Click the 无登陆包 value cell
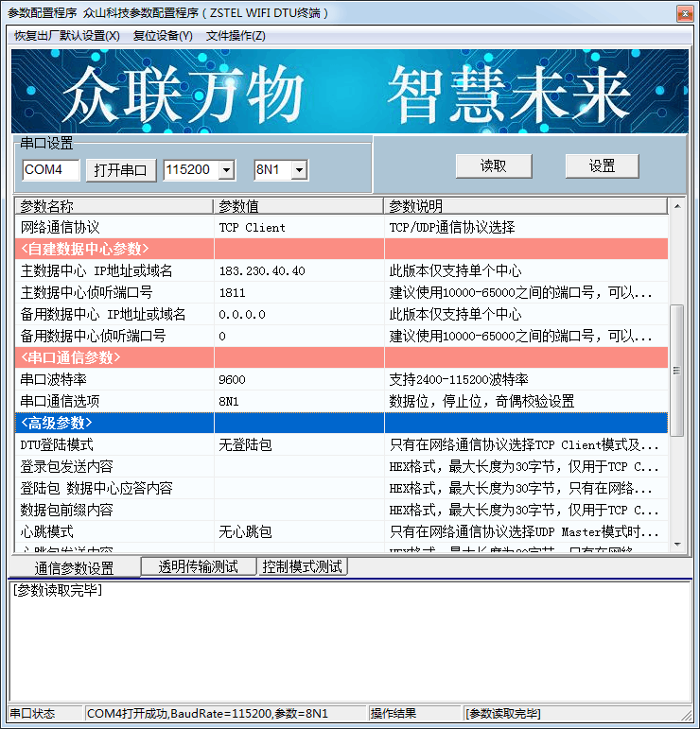This screenshot has height=729, width=700. (299, 444)
